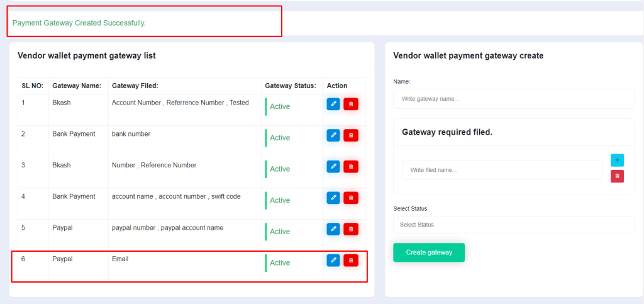Click the Gateway Name column header
This screenshot has height=304, width=644.
pos(76,86)
